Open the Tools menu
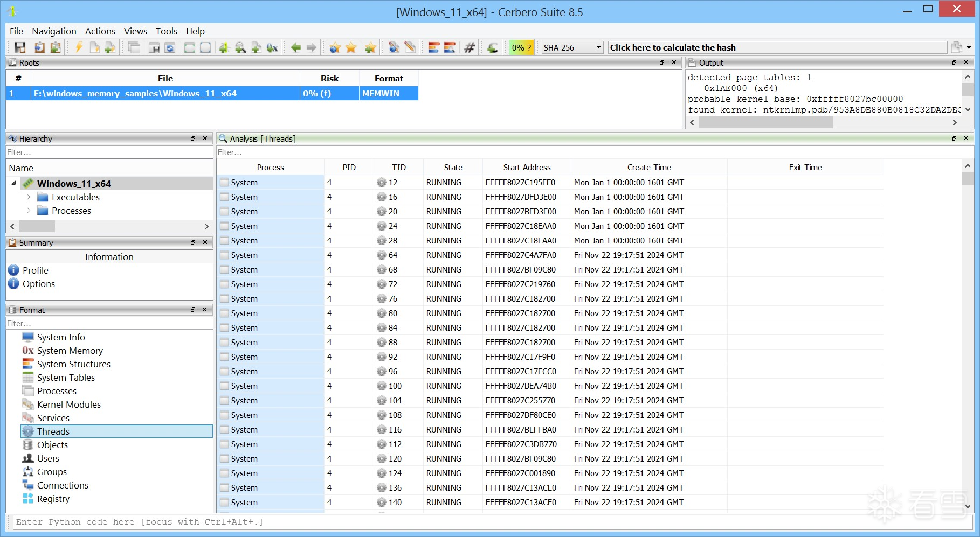 pos(167,31)
